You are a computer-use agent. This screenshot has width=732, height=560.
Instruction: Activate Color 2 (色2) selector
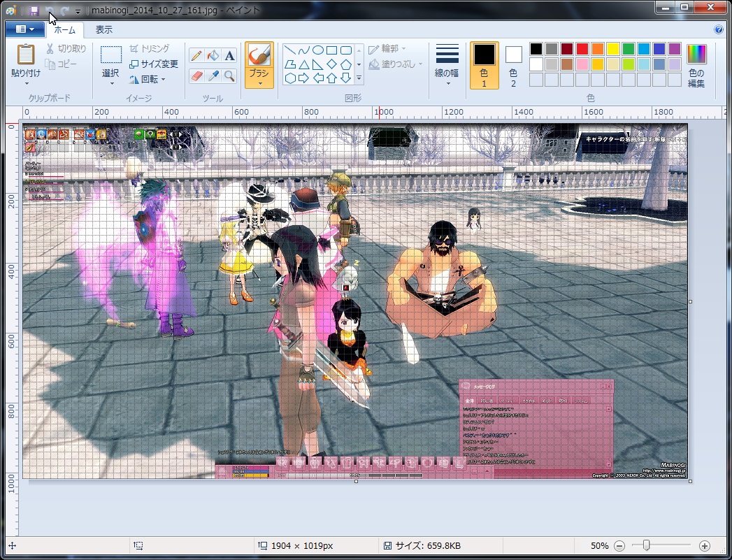coord(513,65)
